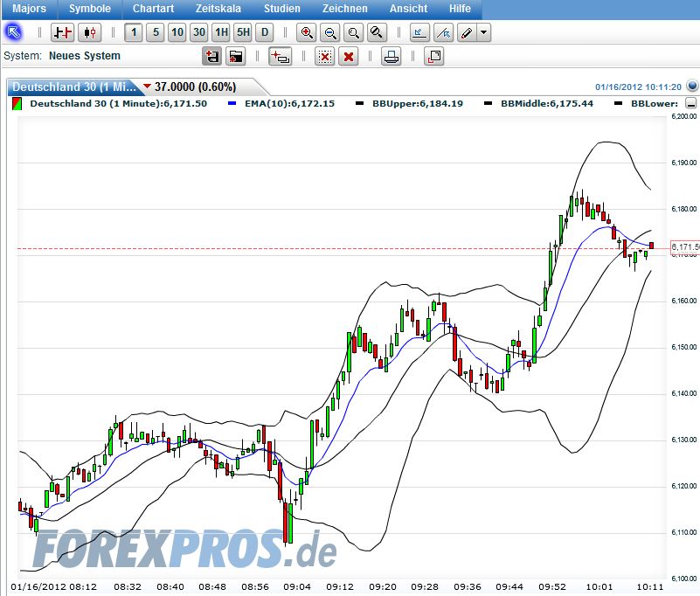Open the Studien menu
The image size is (700, 596).
click(x=281, y=9)
